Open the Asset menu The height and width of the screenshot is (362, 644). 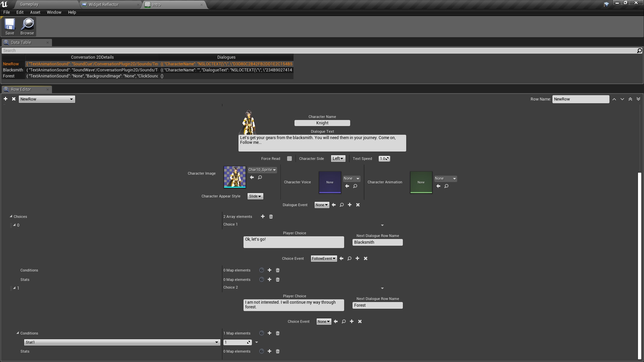(35, 12)
